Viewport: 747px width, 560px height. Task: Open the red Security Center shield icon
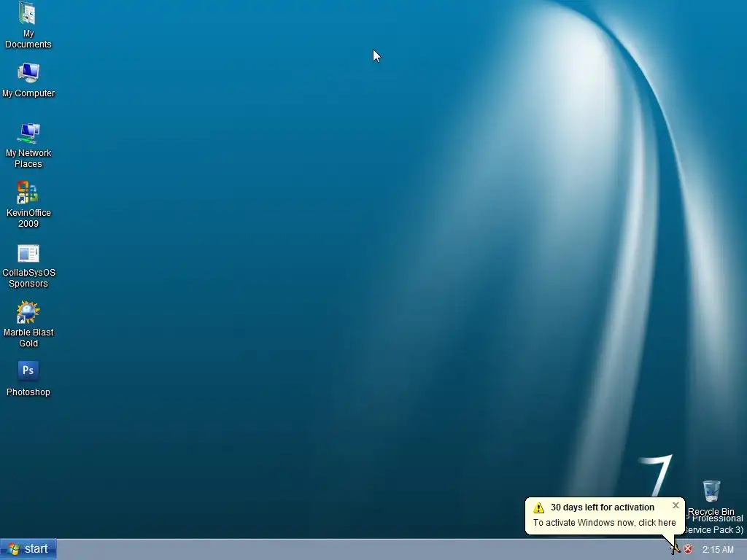(688, 550)
